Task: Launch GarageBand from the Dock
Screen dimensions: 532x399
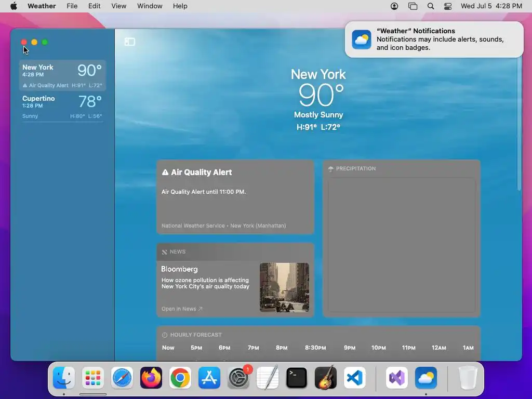Action: point(326,378)
